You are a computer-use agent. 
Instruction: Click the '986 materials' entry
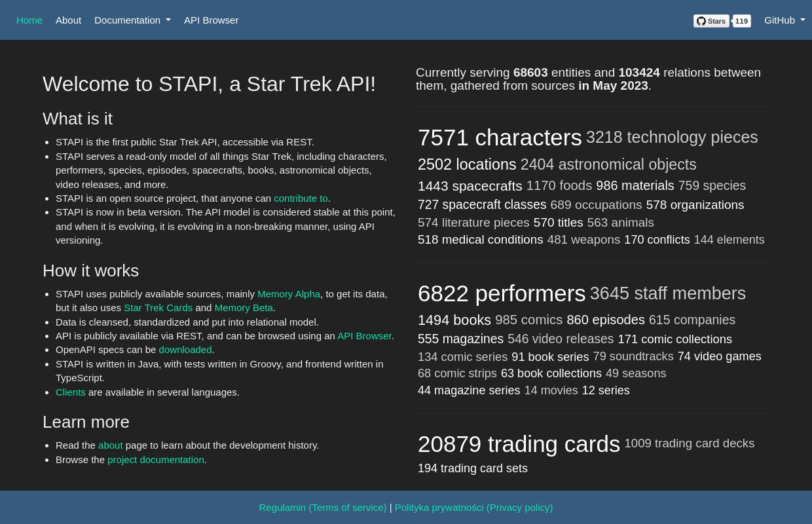coord(635,186)
